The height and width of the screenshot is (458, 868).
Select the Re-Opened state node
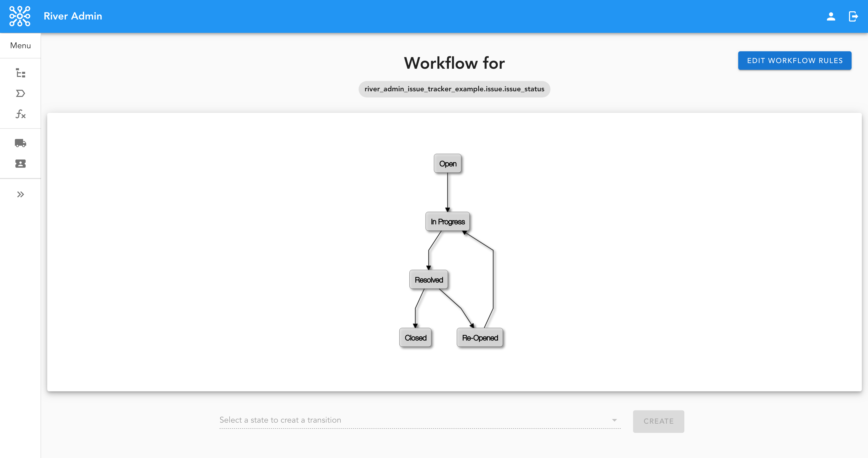pyautogui.click(x=480, y=337)
